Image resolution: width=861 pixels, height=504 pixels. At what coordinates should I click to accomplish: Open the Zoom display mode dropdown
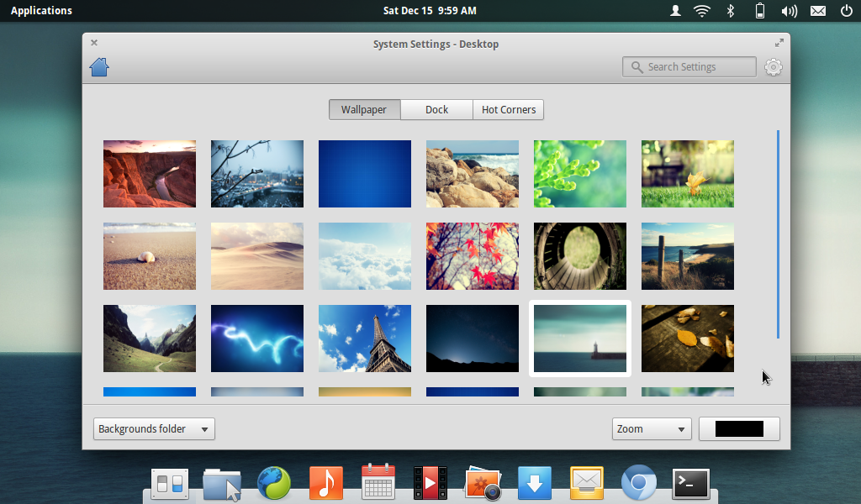651,428
